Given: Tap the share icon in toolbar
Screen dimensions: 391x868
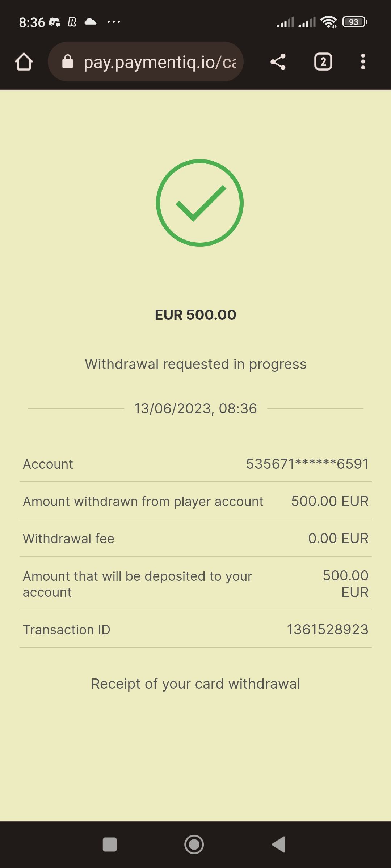Looking at the screenshot, I should (278, 62).
